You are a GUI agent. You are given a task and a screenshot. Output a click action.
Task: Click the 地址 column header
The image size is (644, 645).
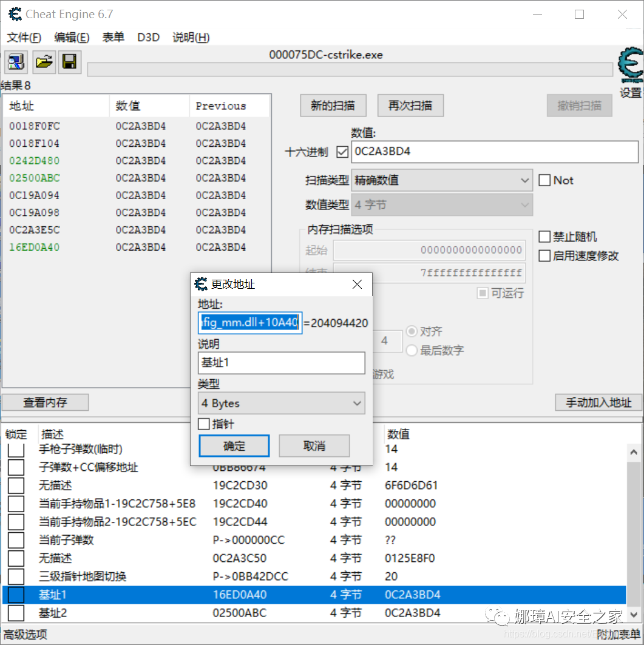coord(56,106)
